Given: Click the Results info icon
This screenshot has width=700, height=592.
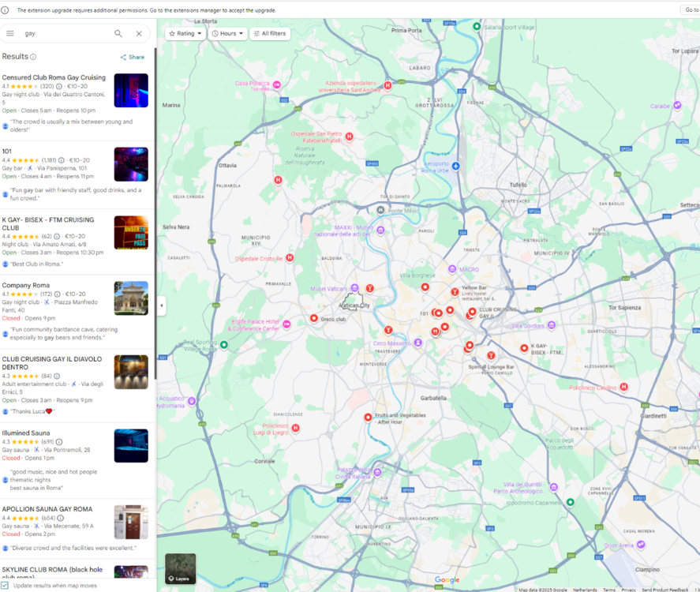Looking at the screenshot, I should pos(33,57).
